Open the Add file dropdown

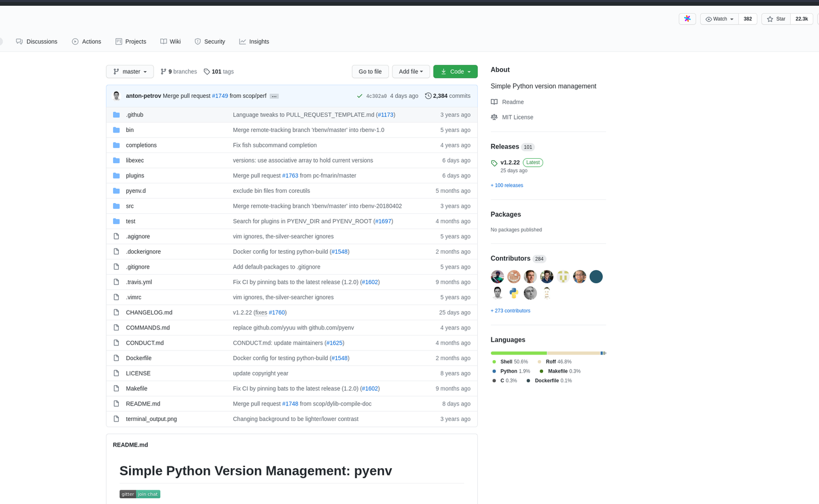(411, 71)
